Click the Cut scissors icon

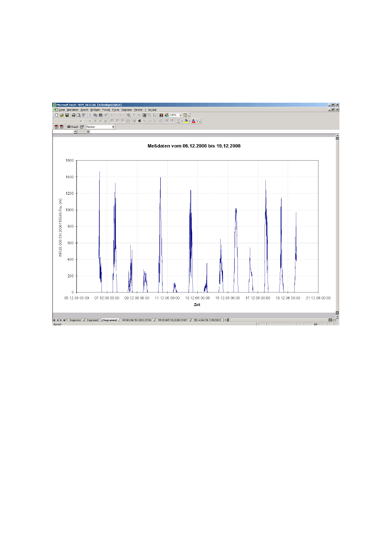coord(90,115)
